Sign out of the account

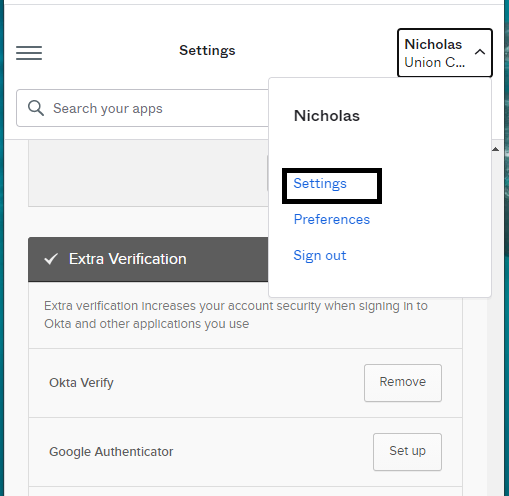[x=320, y=255]
